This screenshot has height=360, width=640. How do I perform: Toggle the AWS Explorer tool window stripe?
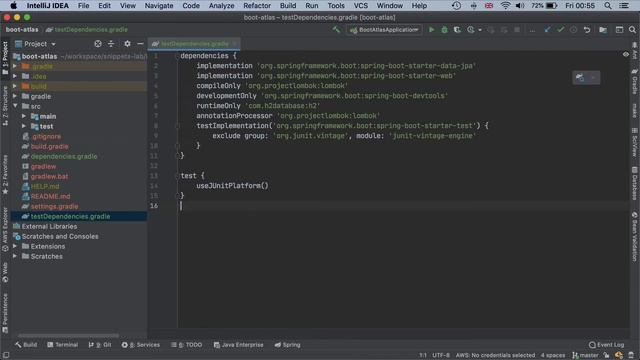(x=5, y=229)
